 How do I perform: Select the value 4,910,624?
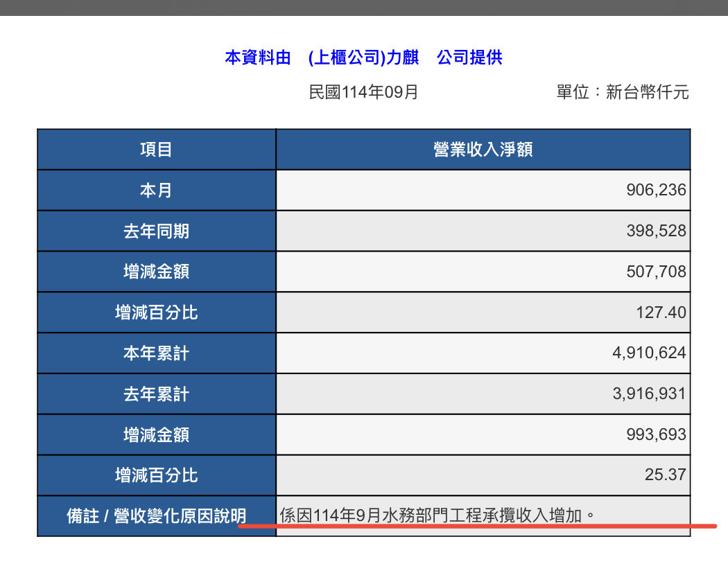pos(649,353)
